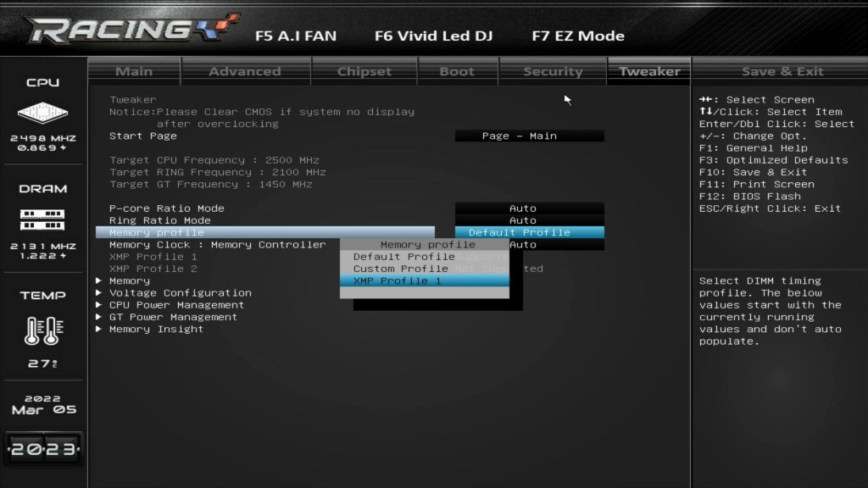Switch to the Main tab
This screenshot has width=868, height=488.
click(134, 71)
